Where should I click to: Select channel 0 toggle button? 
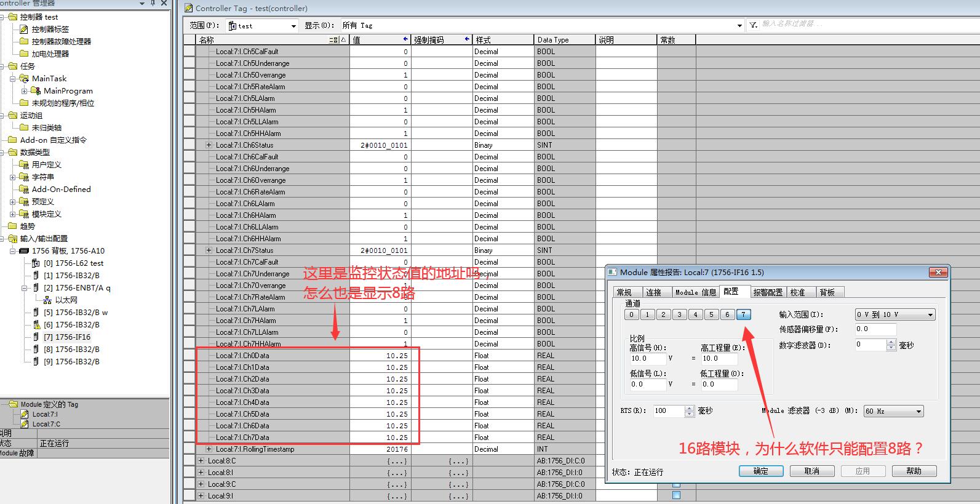(x=631, y=314)
